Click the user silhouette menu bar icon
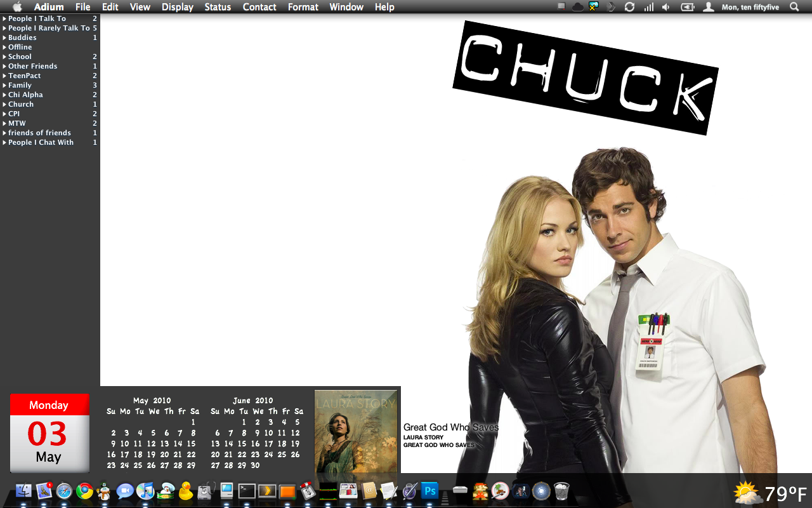The height and width of the screenshot is (508, 812). click(709, 7)
